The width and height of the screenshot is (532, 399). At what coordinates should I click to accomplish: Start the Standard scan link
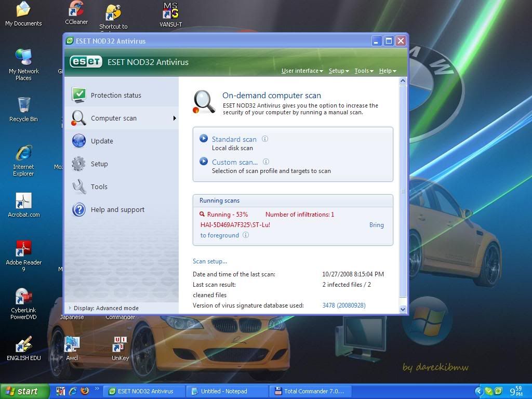tap(234, 139)
